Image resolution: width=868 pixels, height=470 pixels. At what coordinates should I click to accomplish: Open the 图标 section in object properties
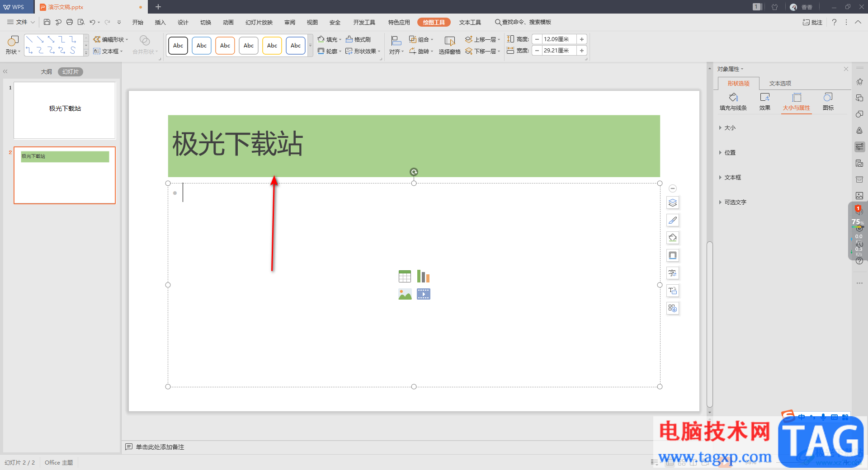[828, 102]
